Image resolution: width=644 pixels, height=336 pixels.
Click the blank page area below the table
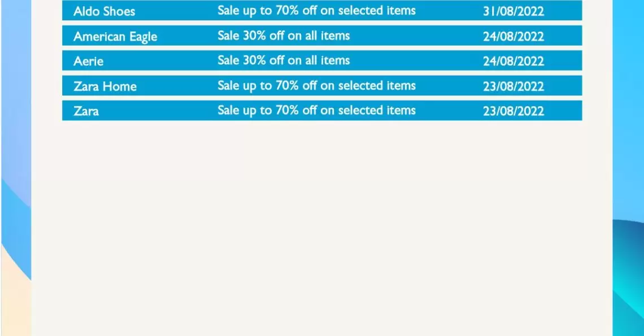pyautogui.click(x=322, y=228)
